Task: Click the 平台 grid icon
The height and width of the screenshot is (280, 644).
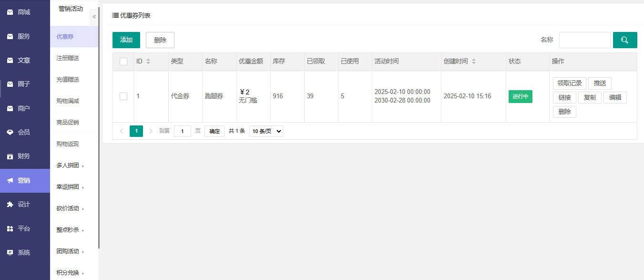Action: pyautogui.click(x=10, y=229)
